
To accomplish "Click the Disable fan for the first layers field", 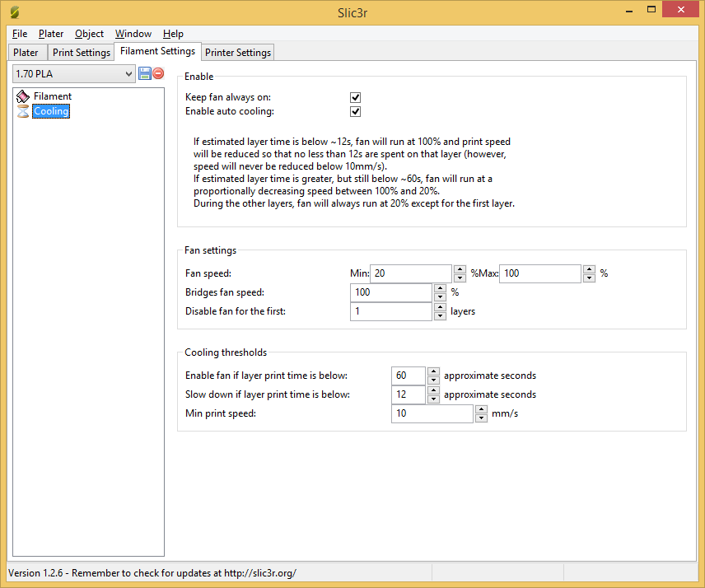I will (391, 311).
